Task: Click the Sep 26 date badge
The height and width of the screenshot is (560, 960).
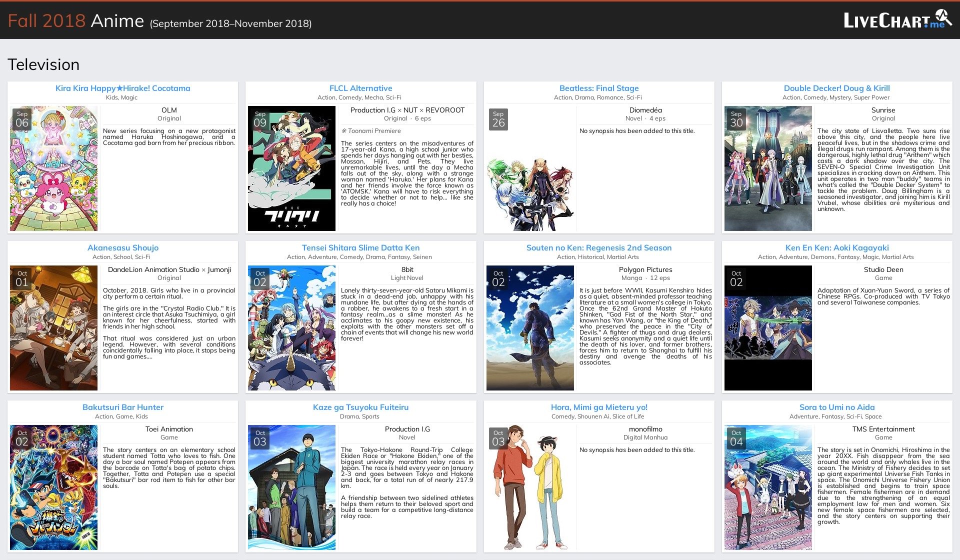Action: [498, 119]
